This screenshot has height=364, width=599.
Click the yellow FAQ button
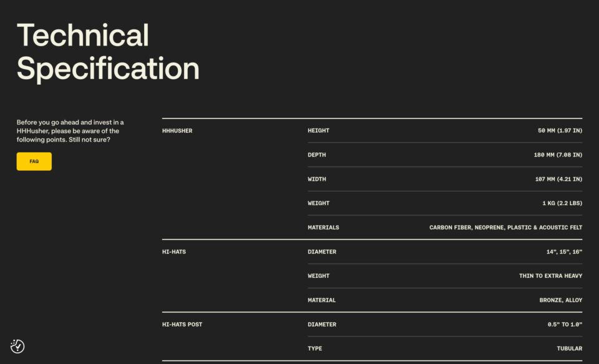[x=34, y=161]
